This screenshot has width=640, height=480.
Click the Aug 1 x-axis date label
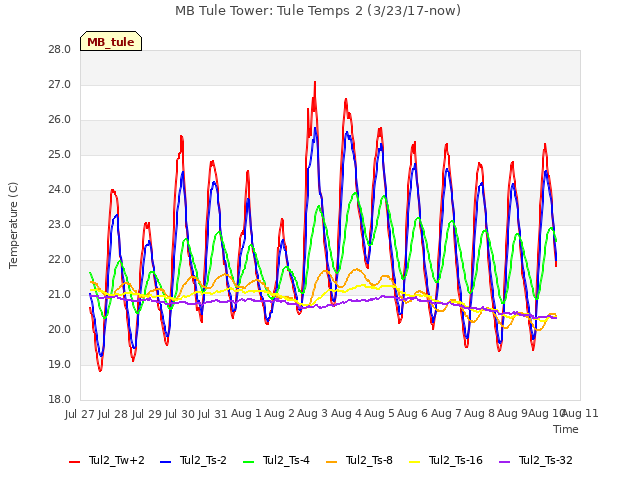pyautogui.click(x=246, y=414)
